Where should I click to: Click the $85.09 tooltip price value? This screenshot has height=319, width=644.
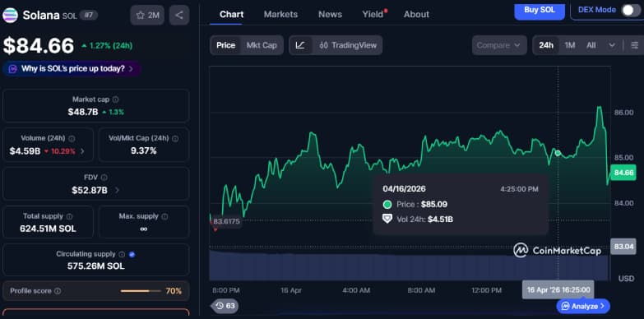434,205
